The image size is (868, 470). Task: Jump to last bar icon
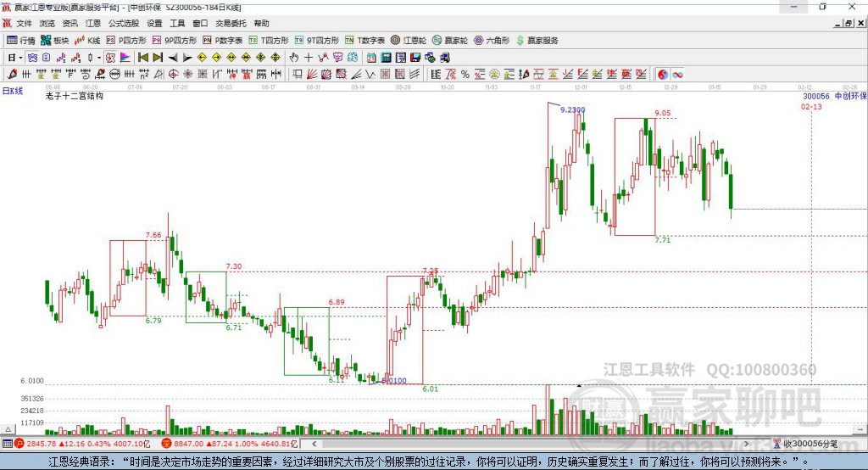click(158, 58)
